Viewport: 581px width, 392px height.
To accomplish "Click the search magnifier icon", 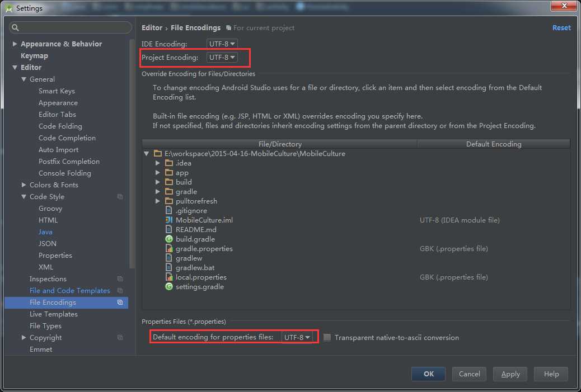I will coord(15,27).
